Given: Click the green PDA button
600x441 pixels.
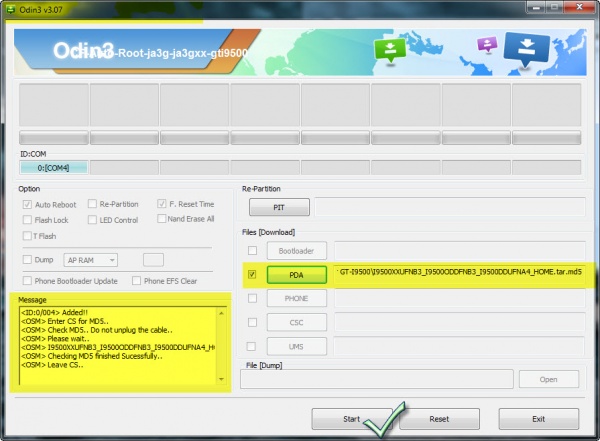Looking at the screenshot, I should tap(297, 275).
